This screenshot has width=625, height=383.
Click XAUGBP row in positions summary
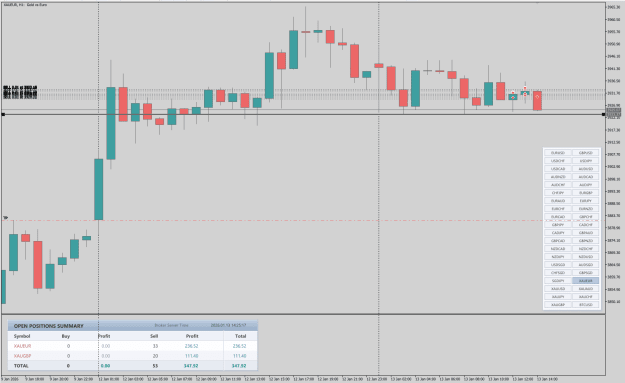click(132, 356)
